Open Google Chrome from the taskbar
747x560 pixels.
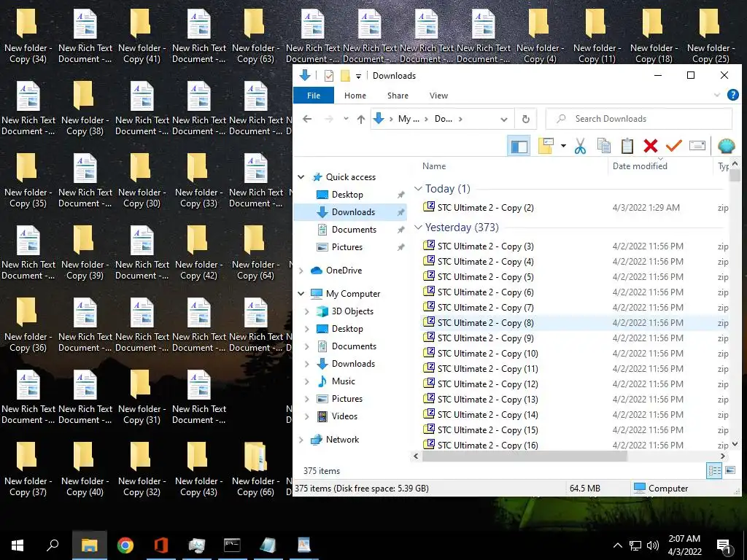click(x=125, y=545)
